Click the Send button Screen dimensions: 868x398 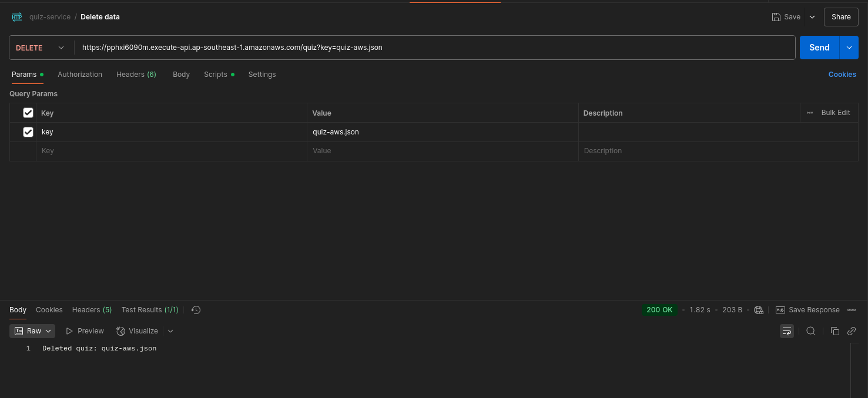click(x=819, y=48)
